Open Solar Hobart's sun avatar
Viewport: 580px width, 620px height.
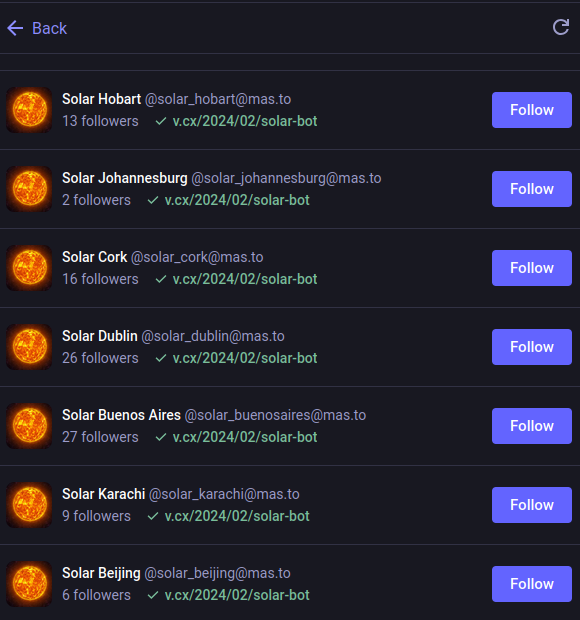[29, 110]
